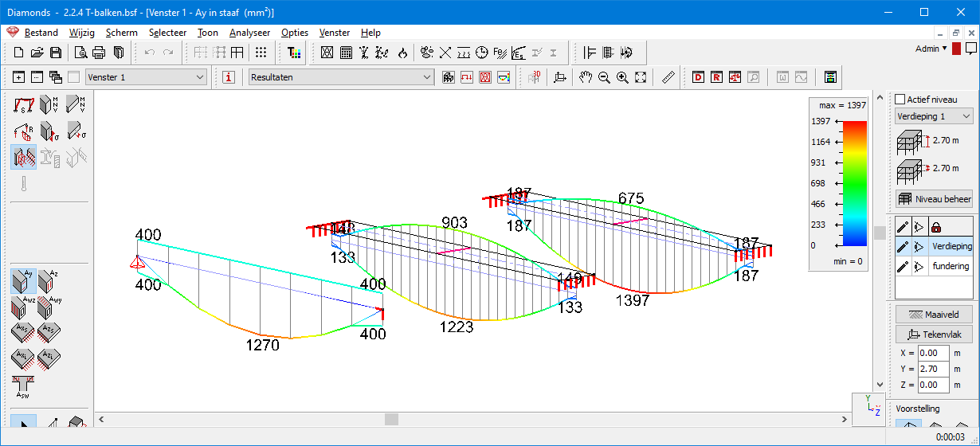Image resolution: width=980 pixels, height=446 pixels.
Task: Fit view with zoom extents icon
Action: (641, 77)
